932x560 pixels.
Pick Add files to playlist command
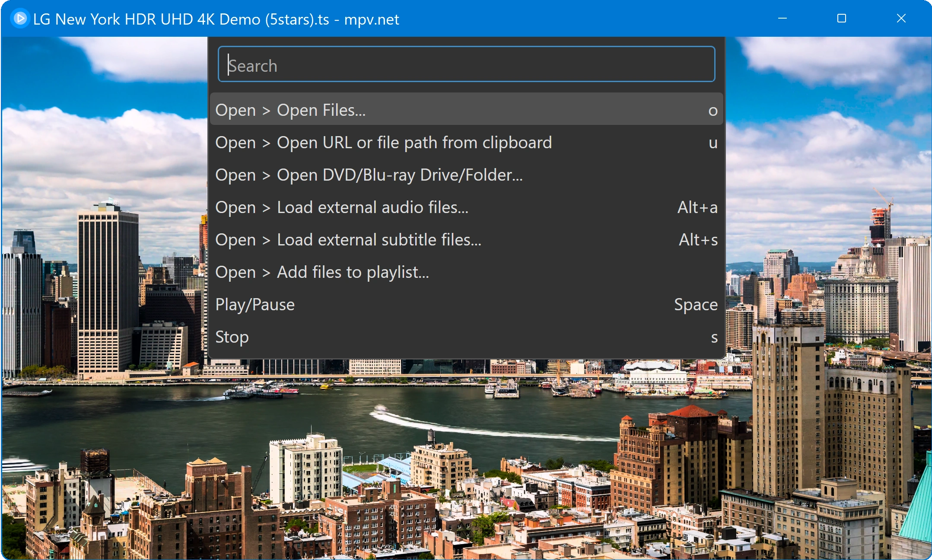(x=322, y=272)
